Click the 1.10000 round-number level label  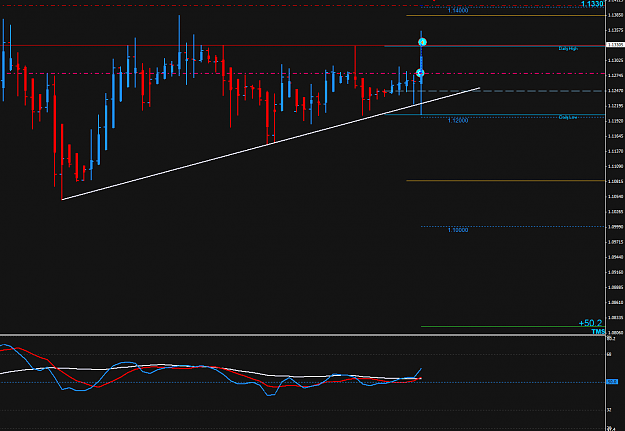(458, 230)
